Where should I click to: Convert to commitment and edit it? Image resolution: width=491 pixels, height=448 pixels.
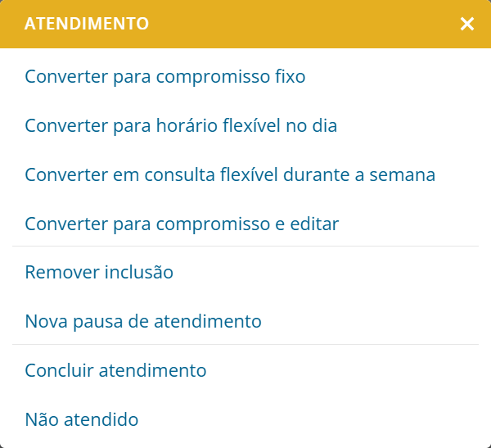(x=182, y=224)
